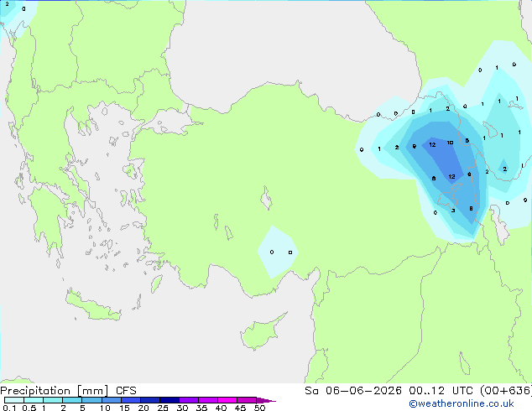The height and width of the screenshot is (411, 532).
Task: Click the '50' label under the legend
Action: click(x=259, y=408)
